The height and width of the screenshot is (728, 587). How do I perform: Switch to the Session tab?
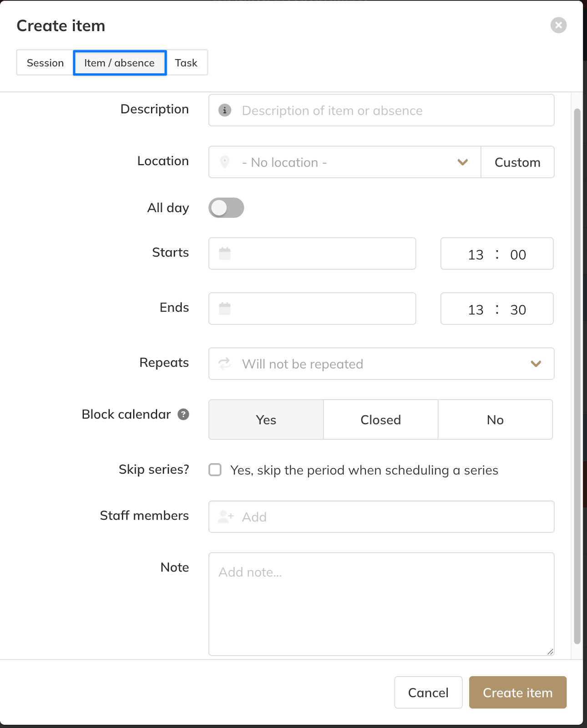(x=45, y=63)
